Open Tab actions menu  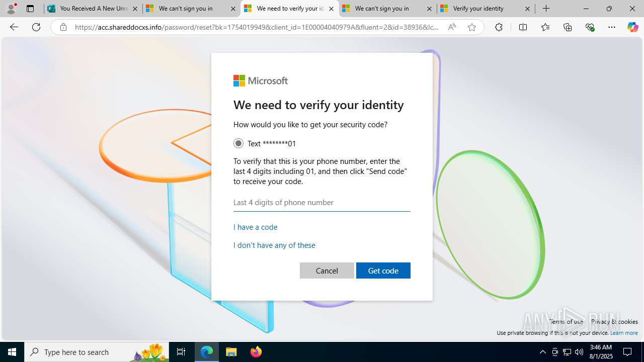point(30,9)
